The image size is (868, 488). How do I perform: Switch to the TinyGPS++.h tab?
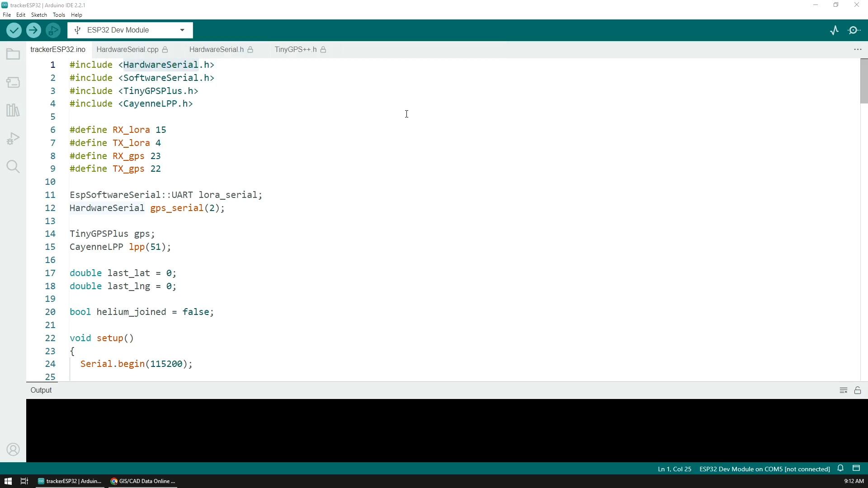(x=296, y=50)
